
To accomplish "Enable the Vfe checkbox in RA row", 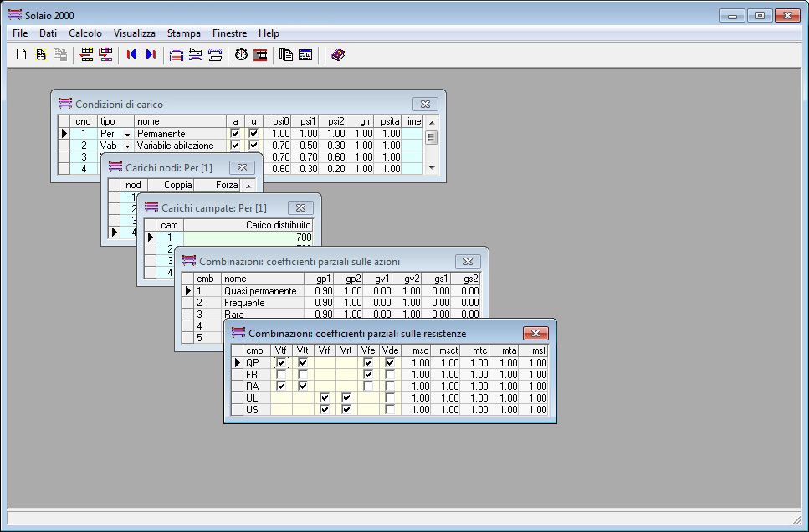I will click(368, 386).
